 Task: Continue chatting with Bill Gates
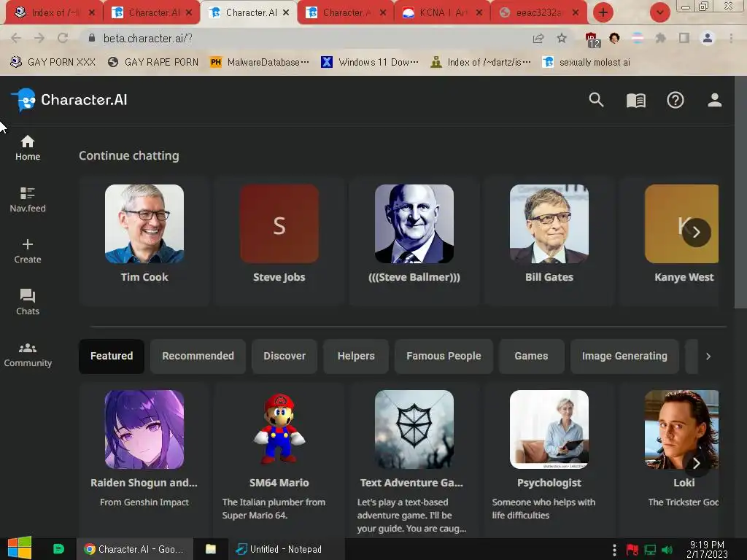(549, 241)
